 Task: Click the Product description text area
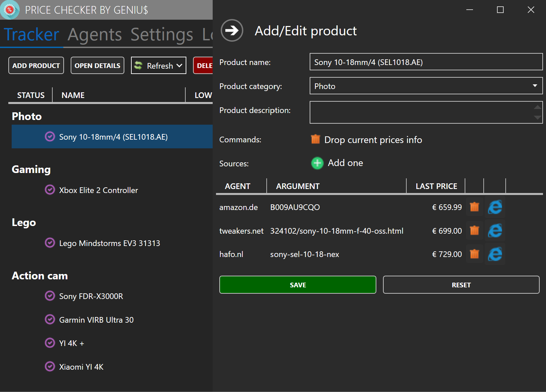(426, 112)
